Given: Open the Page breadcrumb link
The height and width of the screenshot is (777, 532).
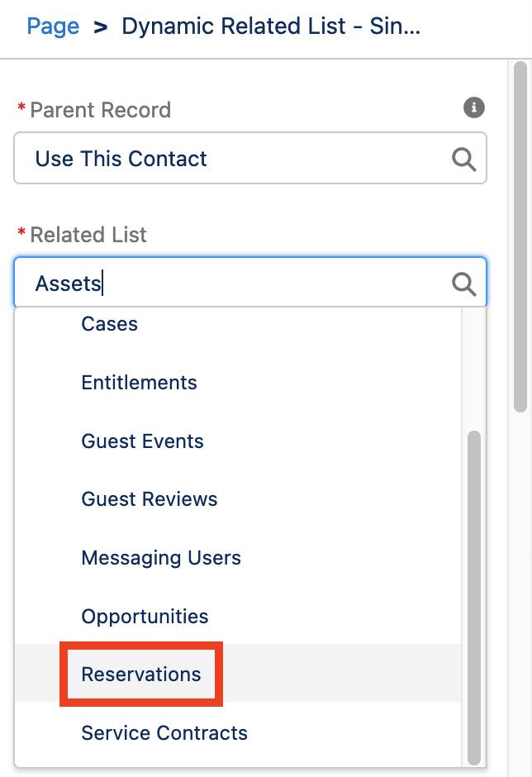Looking at the screenshot, I should click(x=53, y=26).
